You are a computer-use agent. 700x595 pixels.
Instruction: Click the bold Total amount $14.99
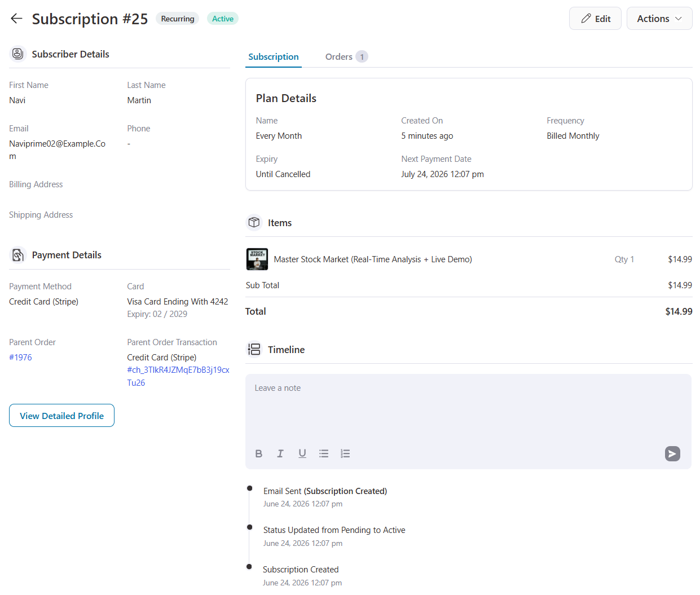point(679,311)
